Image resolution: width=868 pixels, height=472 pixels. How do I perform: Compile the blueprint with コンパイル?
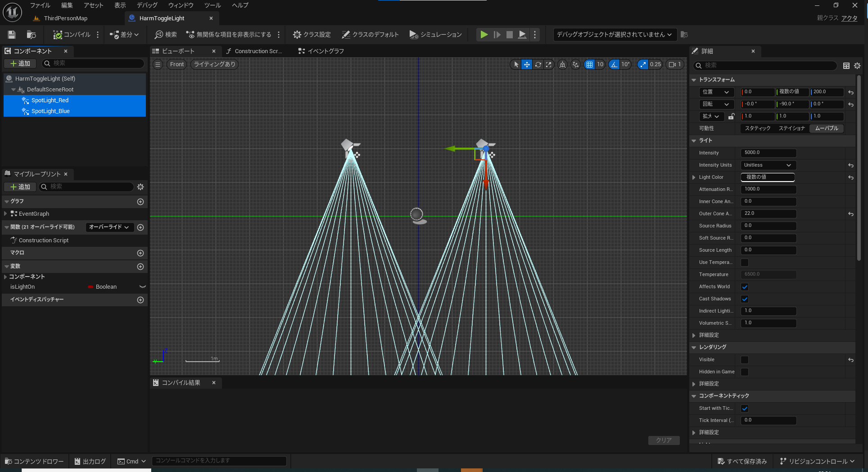point(72,35)
